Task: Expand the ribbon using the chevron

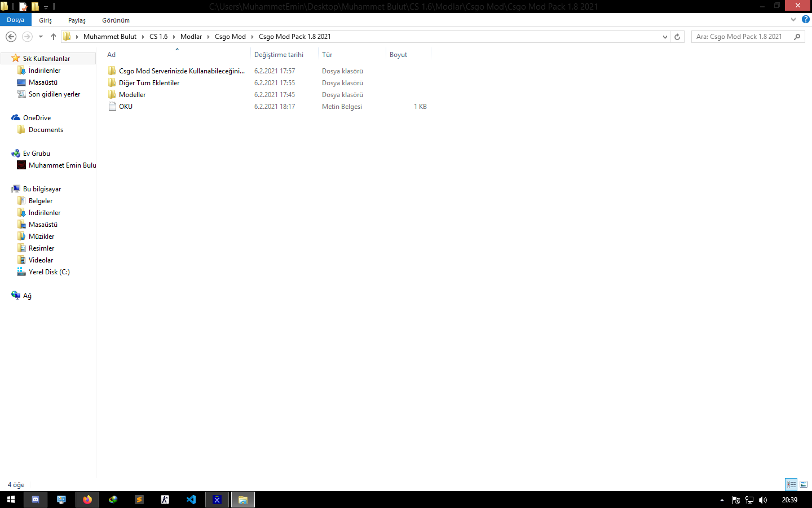Action: tap(793, 19)
